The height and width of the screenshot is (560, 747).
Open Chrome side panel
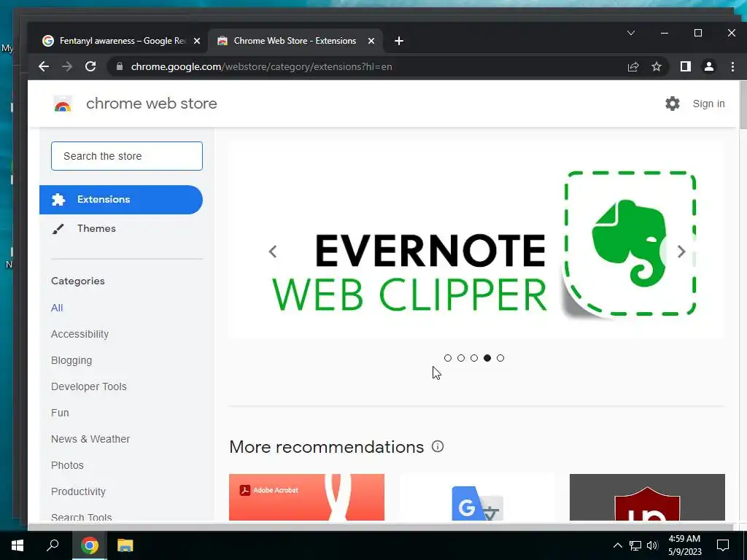pos(686,66)
